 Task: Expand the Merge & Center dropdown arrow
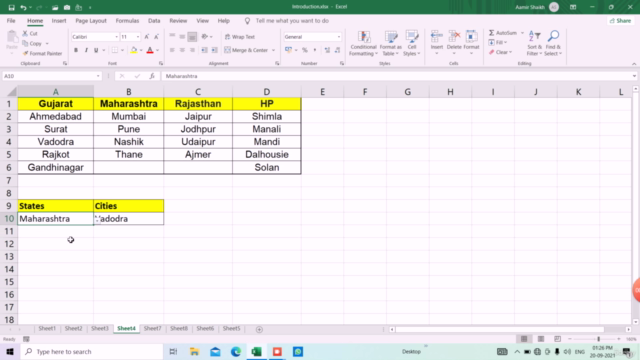(x=273, y=50)
